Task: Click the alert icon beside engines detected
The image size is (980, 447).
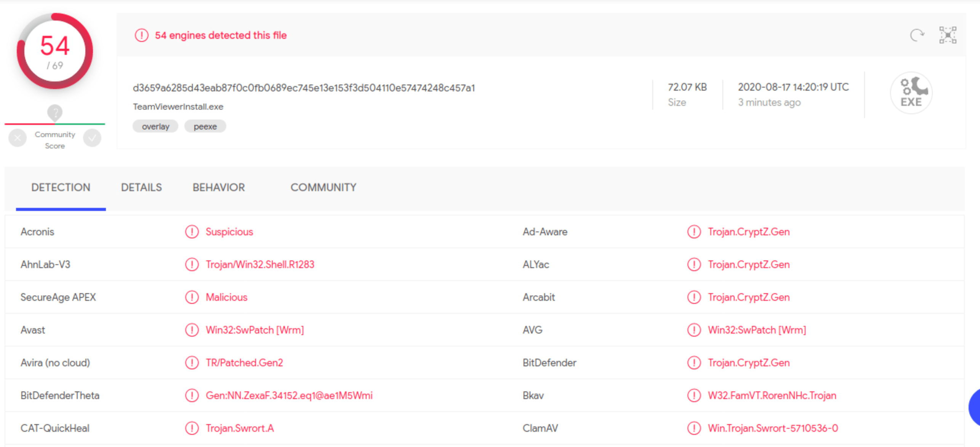Action: point(141,35)
